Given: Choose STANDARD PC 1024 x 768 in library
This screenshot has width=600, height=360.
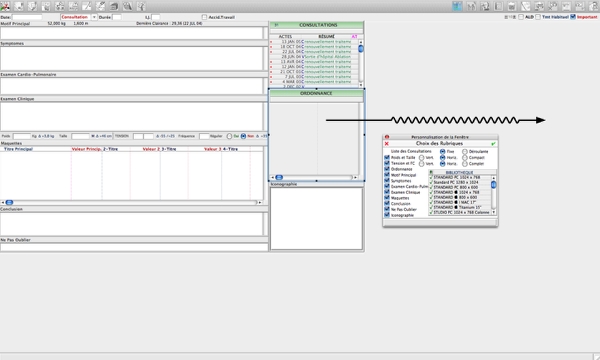Looking at the screenshot, I should (460, 178).
